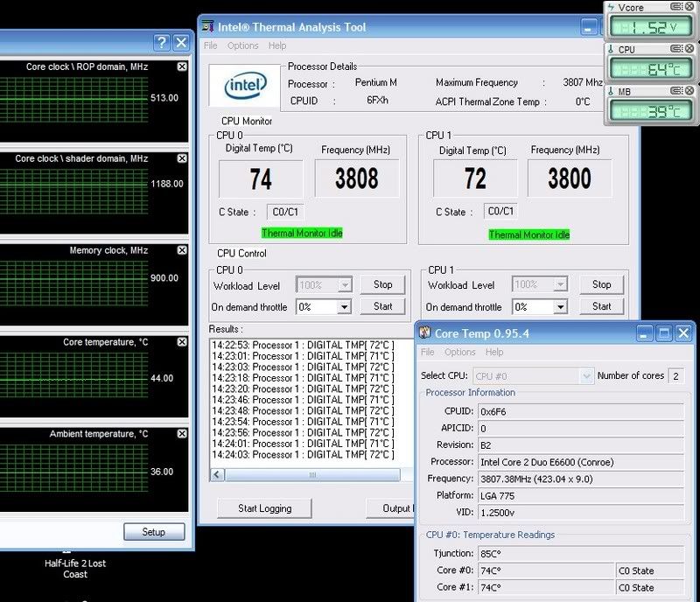Screen dimensions: 700x602
Task: Click the results horizontal scrollbar thumb
Action: click(x=312, y=475)
